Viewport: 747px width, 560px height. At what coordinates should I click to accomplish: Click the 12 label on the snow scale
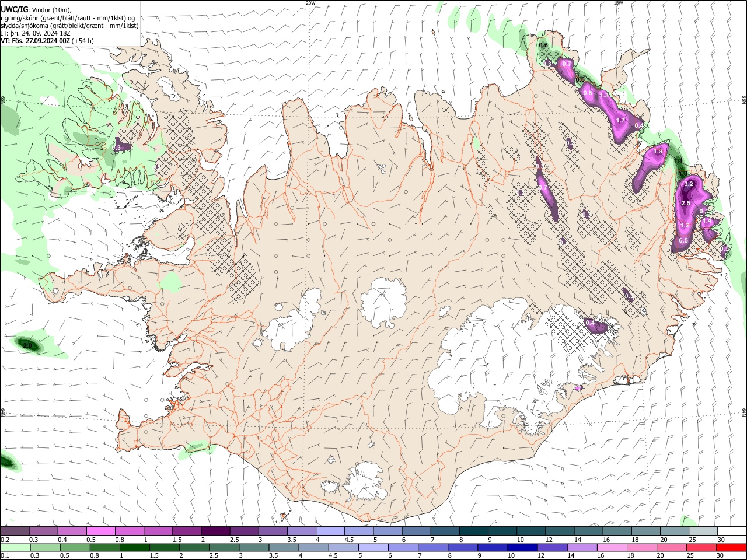click(x=549, y=540)
